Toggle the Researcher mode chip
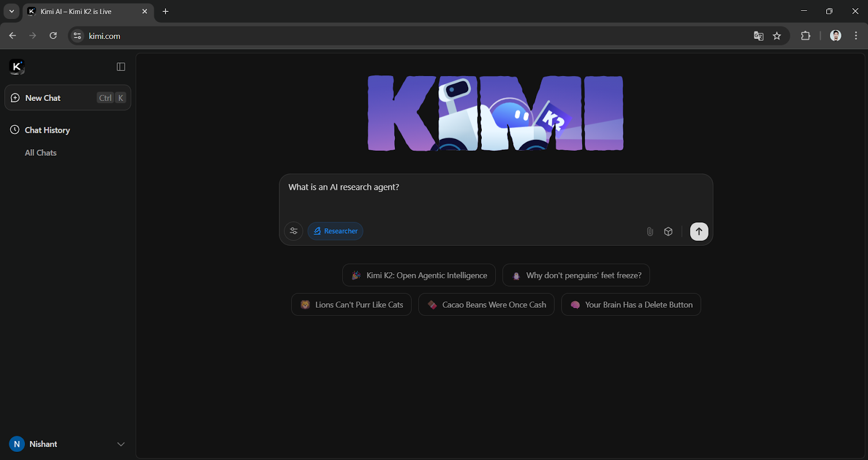The height and width of the screenshot is (460, 868). (x=335, y=231)
